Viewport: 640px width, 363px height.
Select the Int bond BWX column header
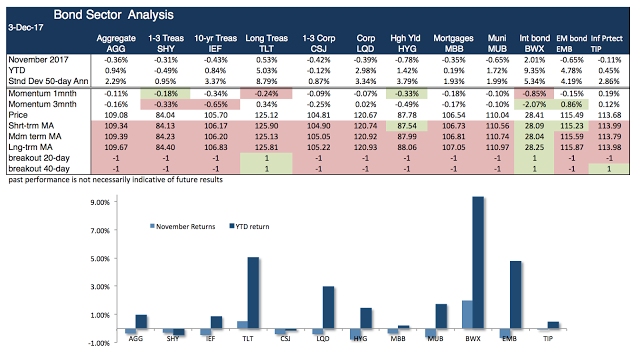(x=534, y=43)
